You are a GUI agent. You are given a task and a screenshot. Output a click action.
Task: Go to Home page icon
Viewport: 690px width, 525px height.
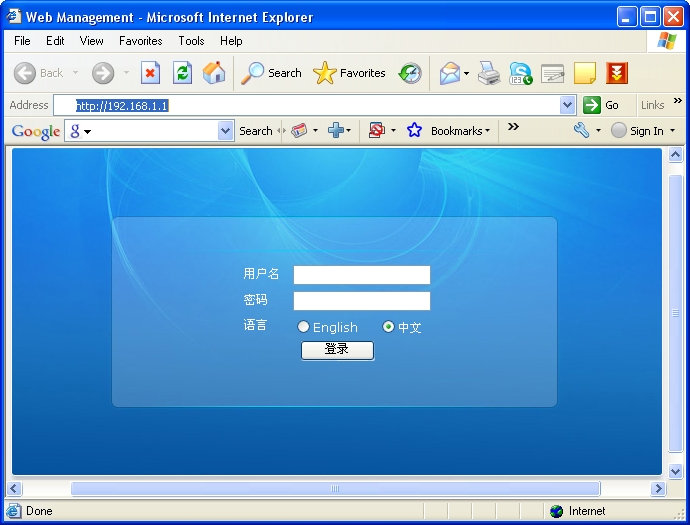click(x=214, y=73)
